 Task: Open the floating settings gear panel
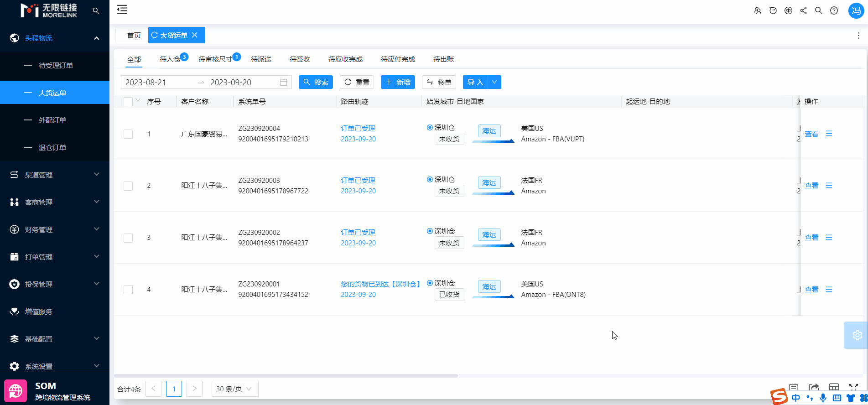pyautogui.click(x=856, y=335)
